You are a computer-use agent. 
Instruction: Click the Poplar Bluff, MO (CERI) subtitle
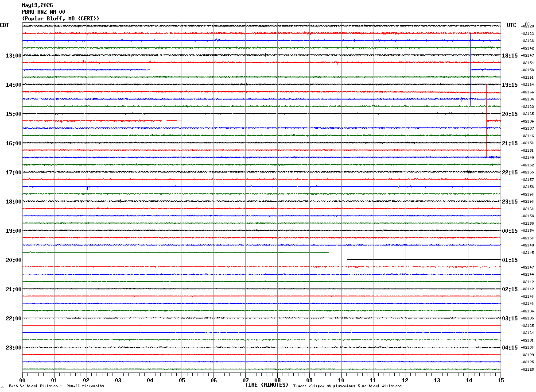[61, 19]
